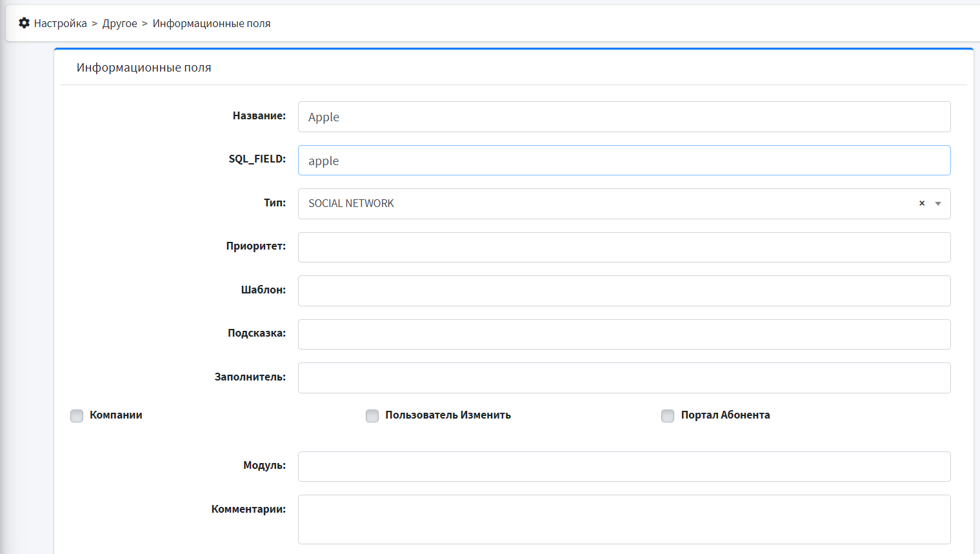Check the Портал Абонента checkbox
This screenshot has width=980, height=554.
668,416
